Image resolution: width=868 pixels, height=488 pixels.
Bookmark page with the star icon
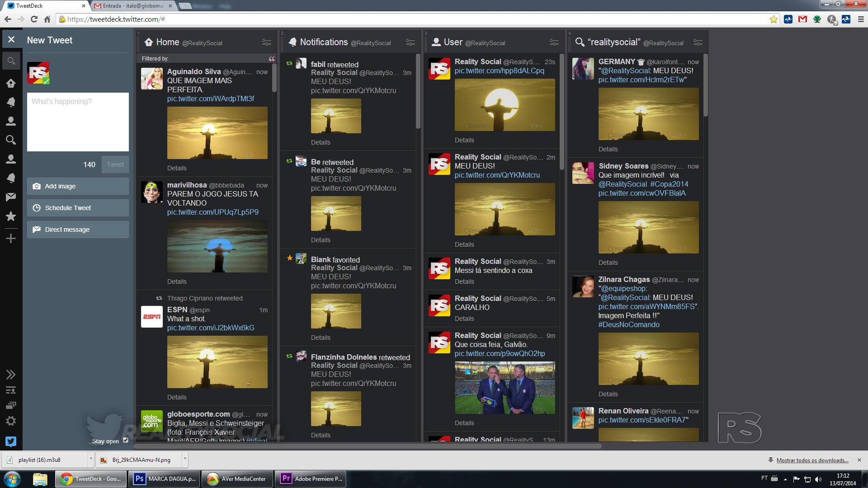pos(774,19)
